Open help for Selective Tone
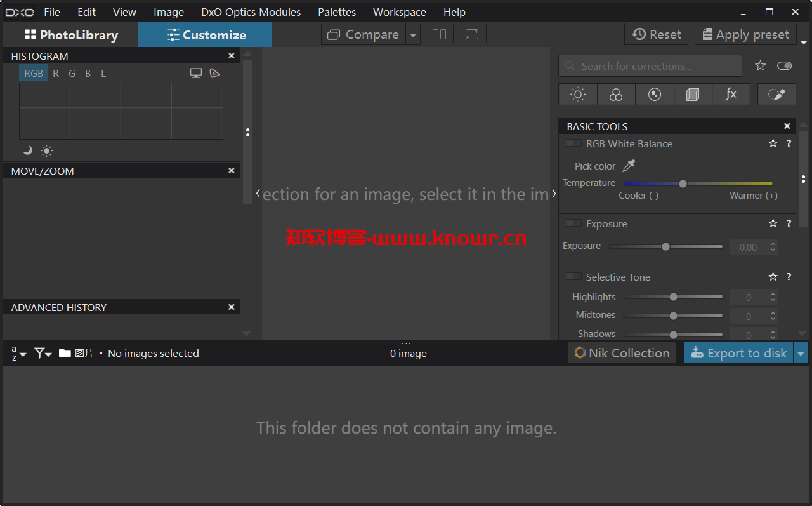This screenshot has height=506, width=812. tap(789, 277)
